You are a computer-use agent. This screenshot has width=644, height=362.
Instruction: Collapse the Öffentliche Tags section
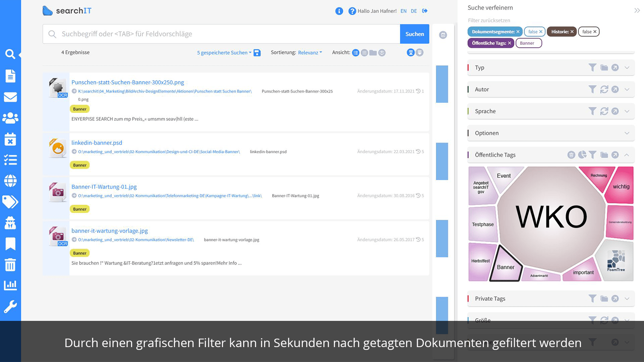pyautogui.click(x=627, y=154)
